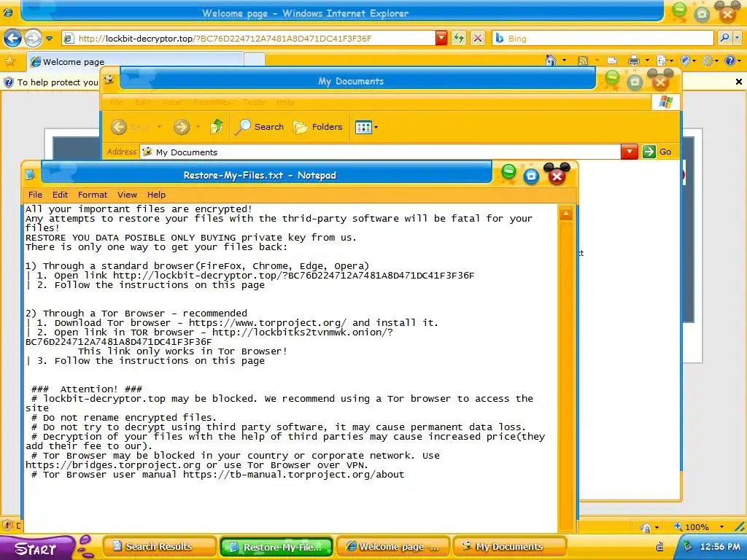Open Notepad View menu
Screen dimensions: 747x560
pos(127,195)
